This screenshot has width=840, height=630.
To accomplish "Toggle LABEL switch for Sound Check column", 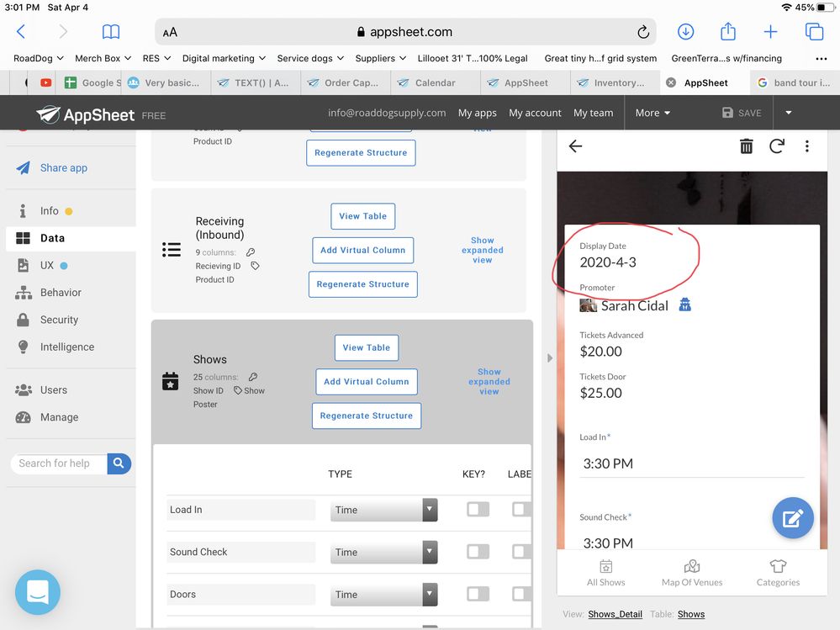I will [x=521, y=551].
